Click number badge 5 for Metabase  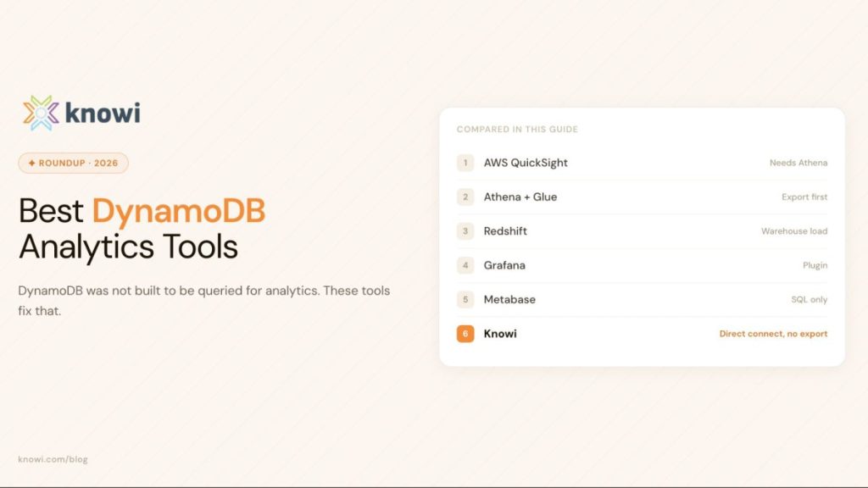pyautogui.click(x=465, y=299)
